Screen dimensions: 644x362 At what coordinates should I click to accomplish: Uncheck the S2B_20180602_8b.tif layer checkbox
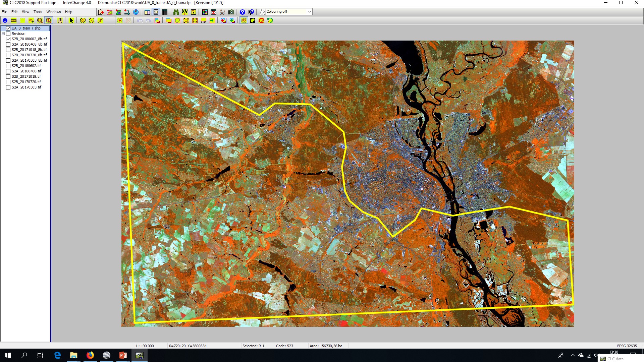[8, 39]
